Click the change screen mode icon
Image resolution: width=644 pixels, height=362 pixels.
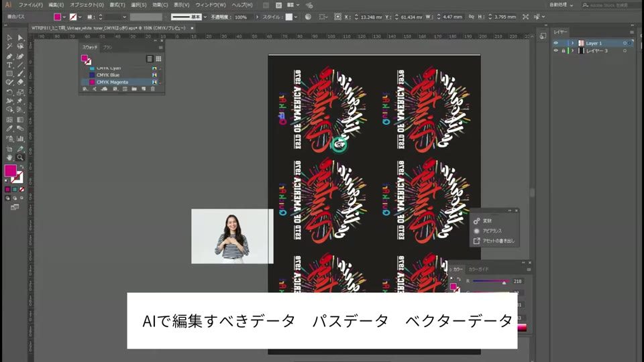pyautogui.click(x=14, y=207)
